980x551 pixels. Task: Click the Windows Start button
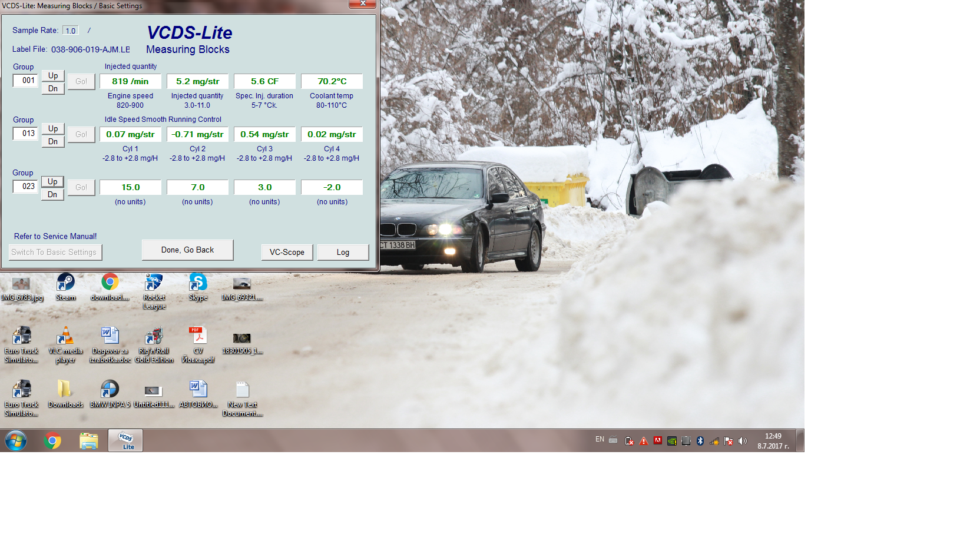(16, 440)
